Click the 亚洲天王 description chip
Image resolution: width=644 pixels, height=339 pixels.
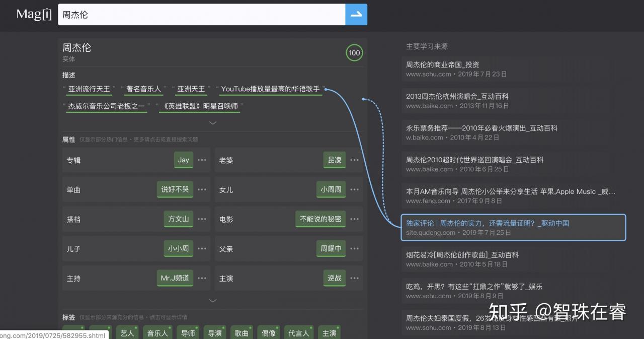(191, 89)
